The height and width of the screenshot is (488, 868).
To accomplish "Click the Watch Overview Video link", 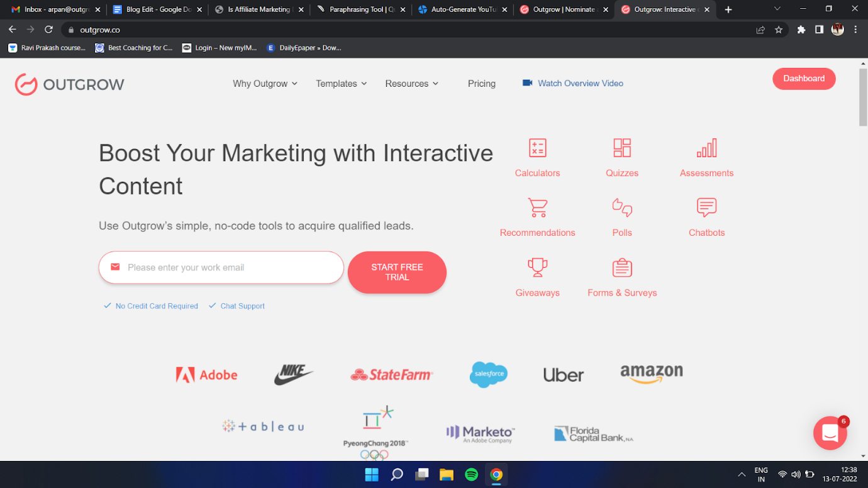I will pos(580,84).
